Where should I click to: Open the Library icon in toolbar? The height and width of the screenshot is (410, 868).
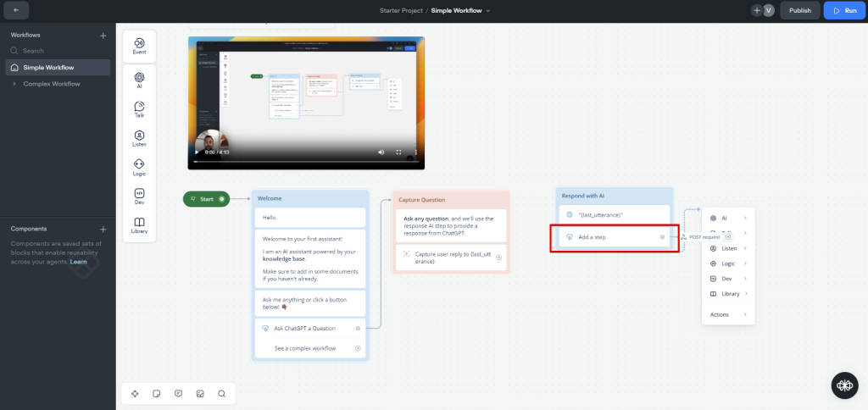pos(139,224)
